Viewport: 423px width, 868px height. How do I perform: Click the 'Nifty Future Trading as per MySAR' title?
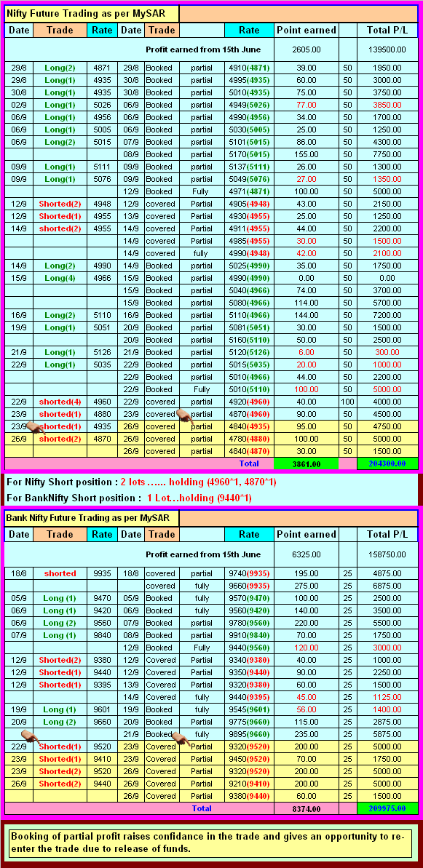click(x=92, y=14)
